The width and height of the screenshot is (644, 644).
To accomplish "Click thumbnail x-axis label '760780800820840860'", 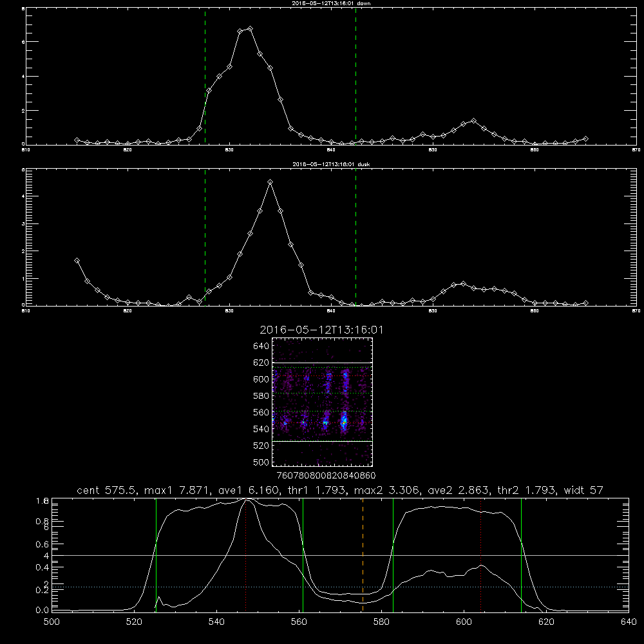I will (x=326, y=475).
